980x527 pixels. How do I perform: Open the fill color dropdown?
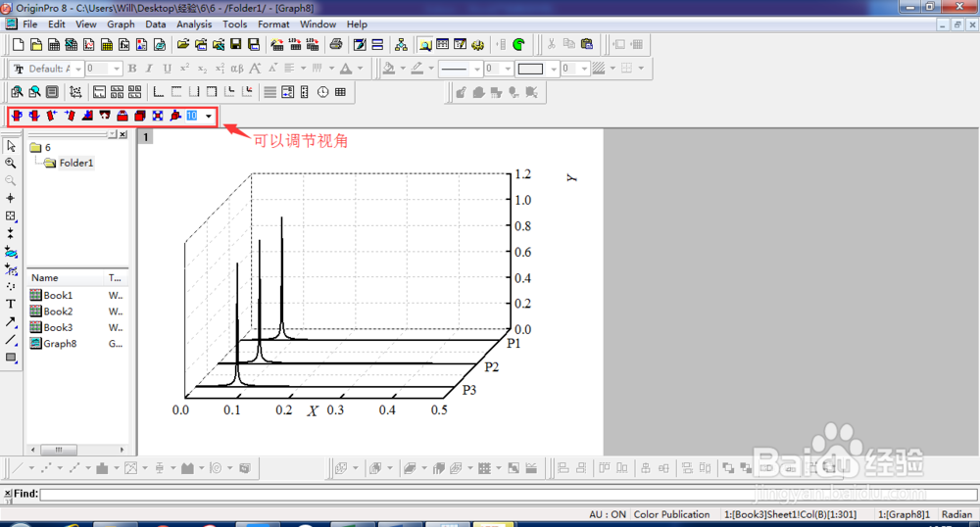[403, 69]
